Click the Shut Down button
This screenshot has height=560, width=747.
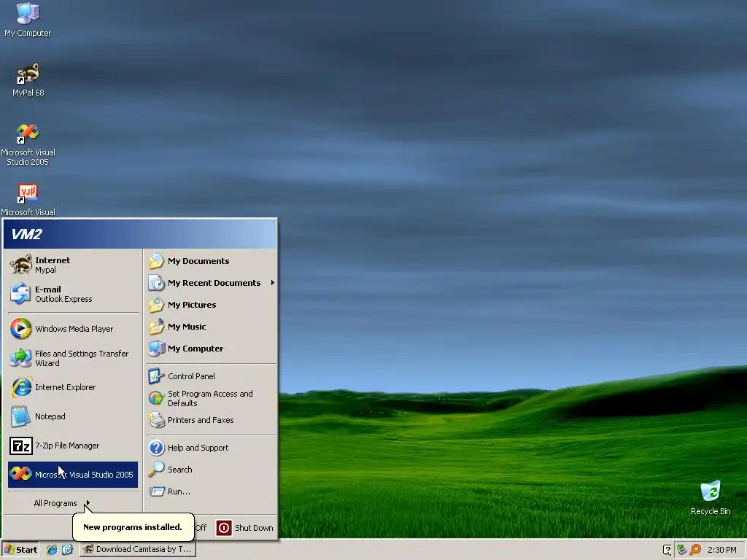(245, 528)
